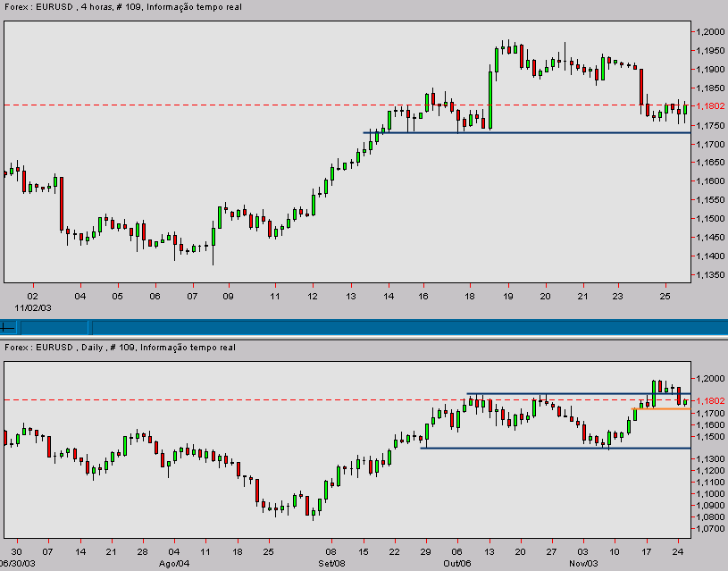
Task: Click the 1,1300 price label on the Daily axis
Action: 710,459
